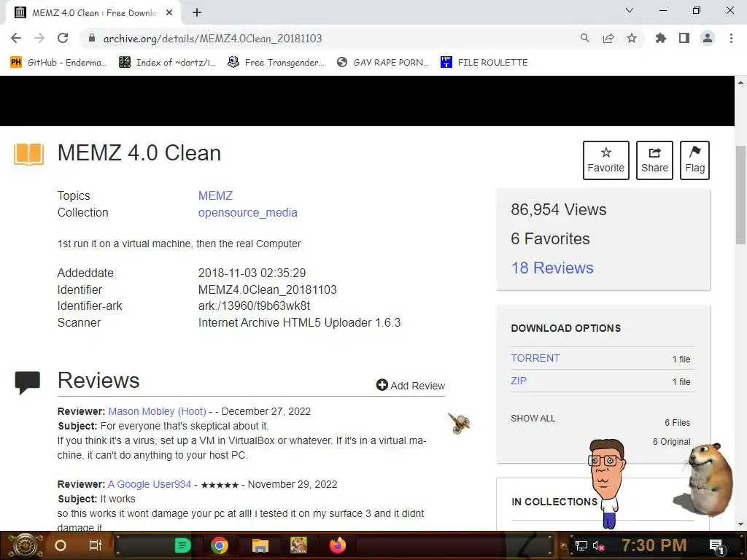
Task: Open the Chrome extensions puzzle menu
Action: [x=660, y=38]
